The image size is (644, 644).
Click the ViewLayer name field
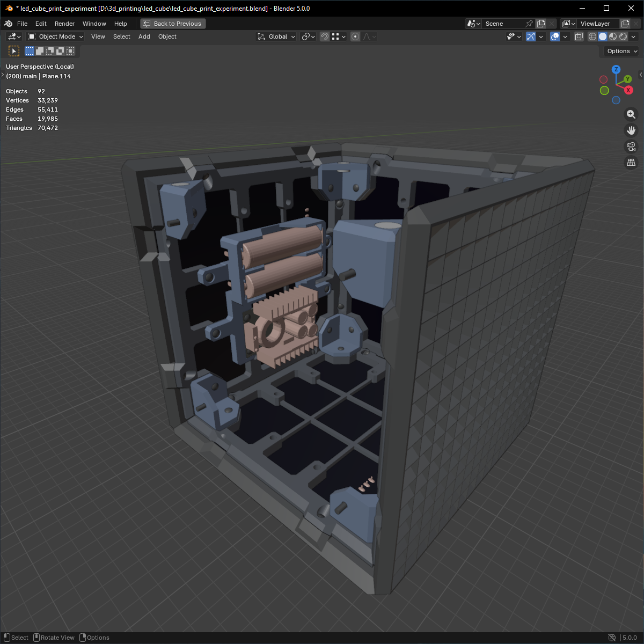pos(596,23)
